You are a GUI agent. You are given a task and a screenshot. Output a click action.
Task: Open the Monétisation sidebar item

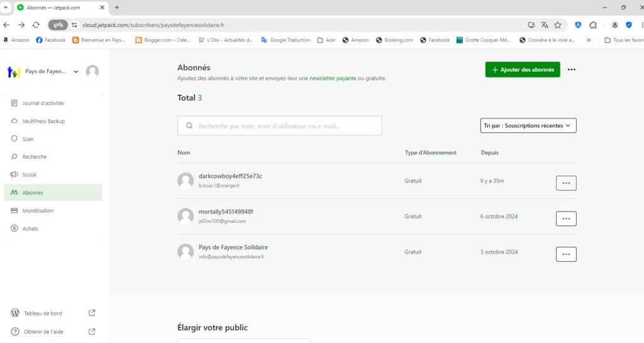tap(38, 211)
